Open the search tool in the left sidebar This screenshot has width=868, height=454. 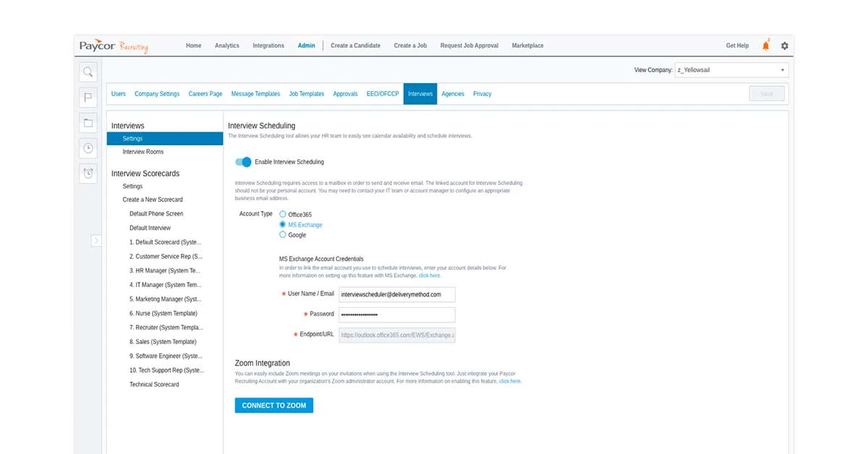click(x=88, y=72)
